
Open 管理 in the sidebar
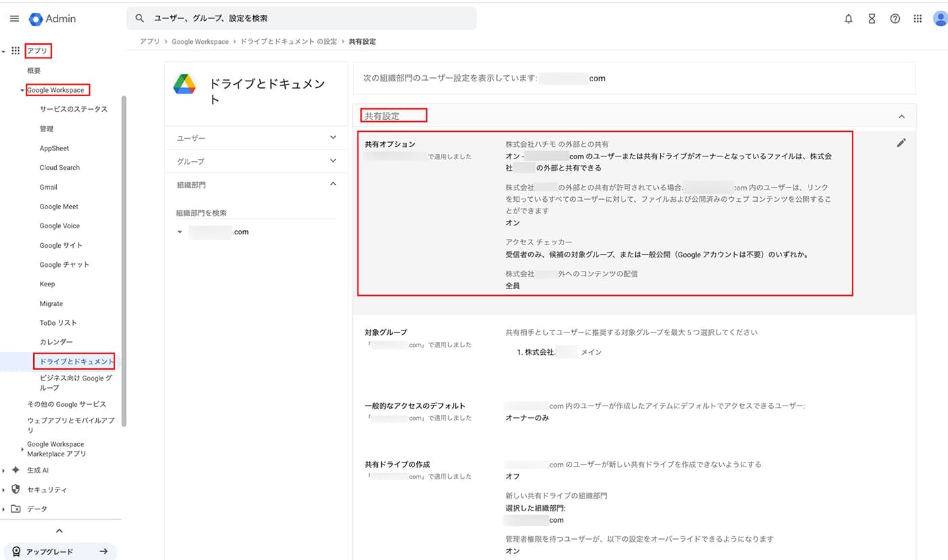coord(46,129)
